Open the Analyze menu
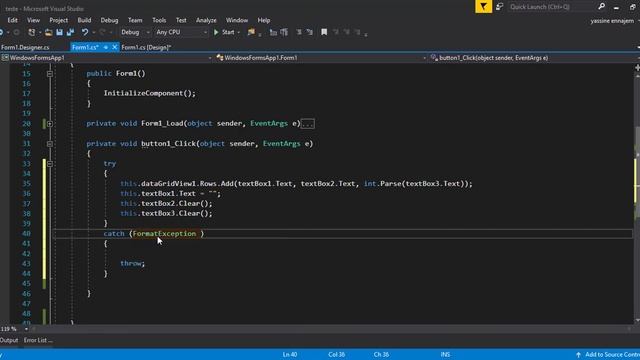The width and height of the screenshot is (640, 360). (206, 20)
